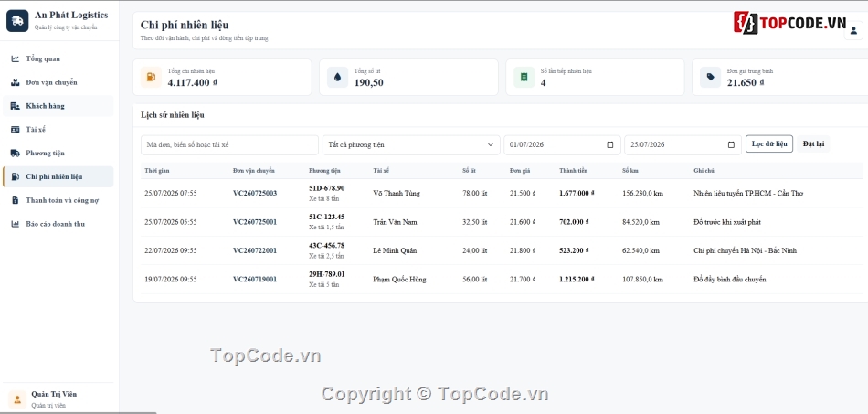Image resolution: width=868 pixels, height=414 pixels.
Task: Open Thanh toán và công nợ page
Action: [x=58, y=200]
